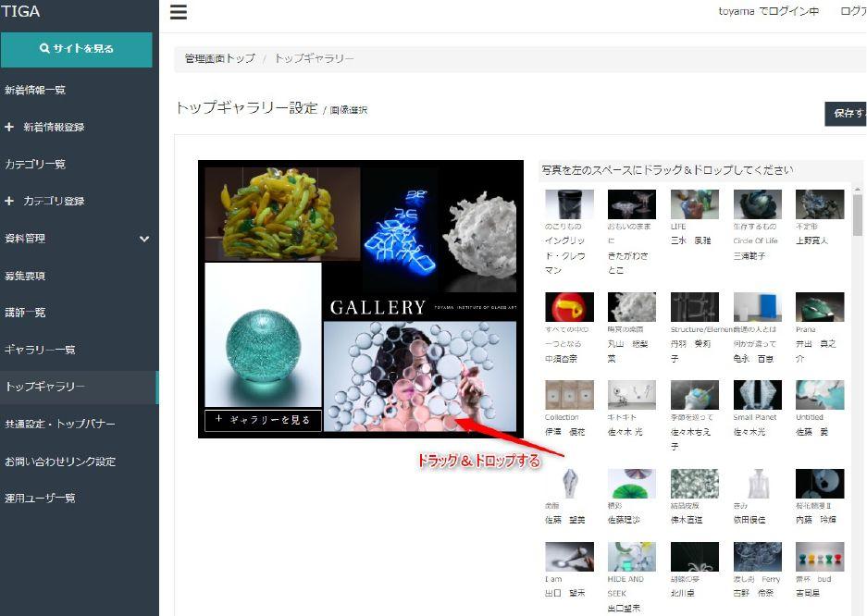Click the 佐藤理沙 green disc thumbnail
Image resolution: width=867 pixels, height=616 pixels.
[x=631, y=484]
